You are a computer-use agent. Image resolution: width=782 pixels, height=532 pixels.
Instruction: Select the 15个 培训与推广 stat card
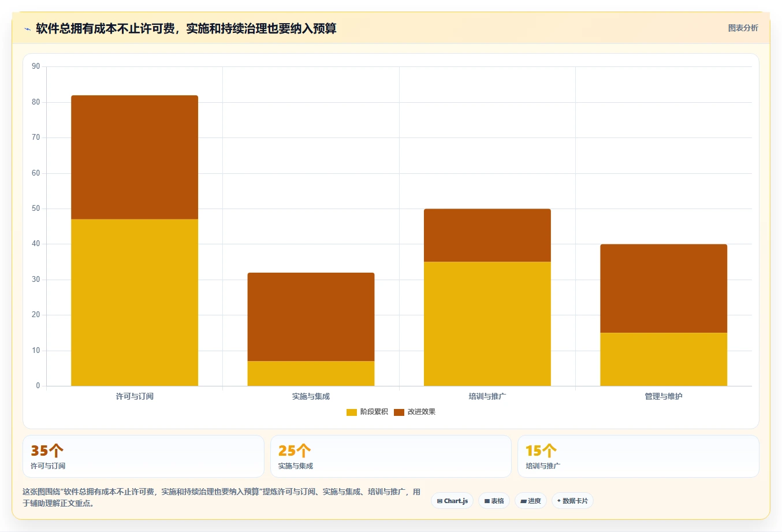(x=638, y=456)
